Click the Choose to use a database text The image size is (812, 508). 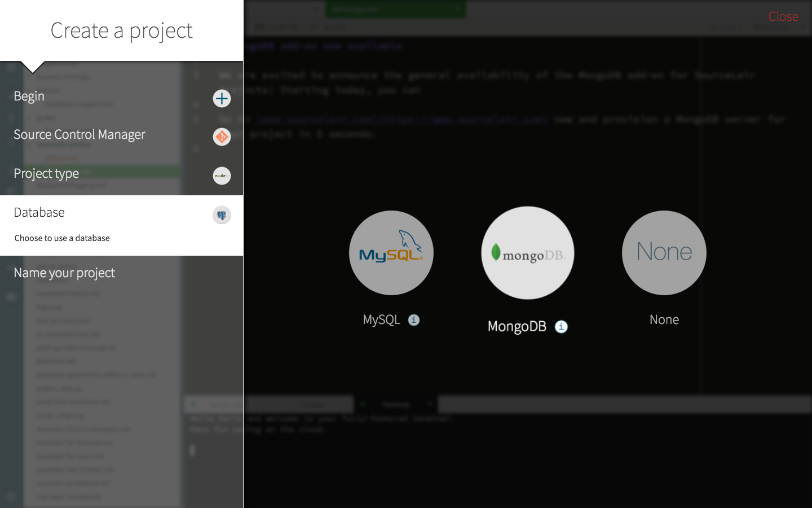[61, 238]
